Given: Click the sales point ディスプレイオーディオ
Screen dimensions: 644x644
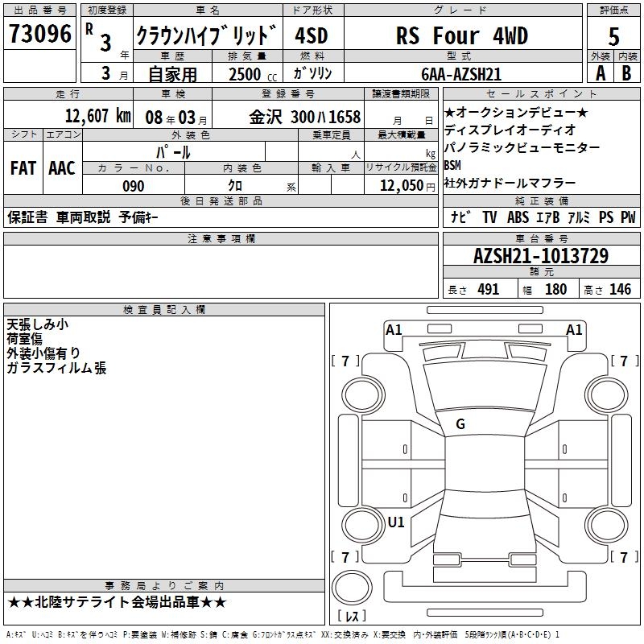Looking at the screenshot, I should pyautogui.click(x=510, y=130).
